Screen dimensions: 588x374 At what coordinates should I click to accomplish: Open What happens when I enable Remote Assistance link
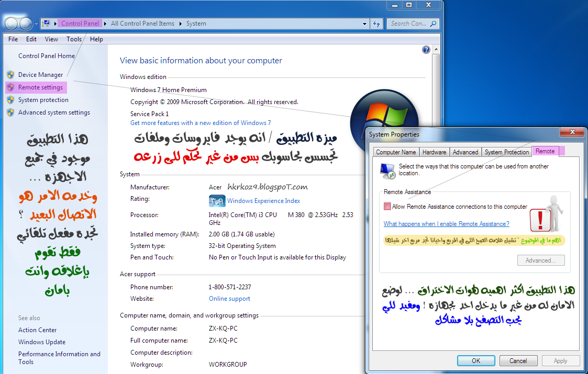[x=446, y=224]
